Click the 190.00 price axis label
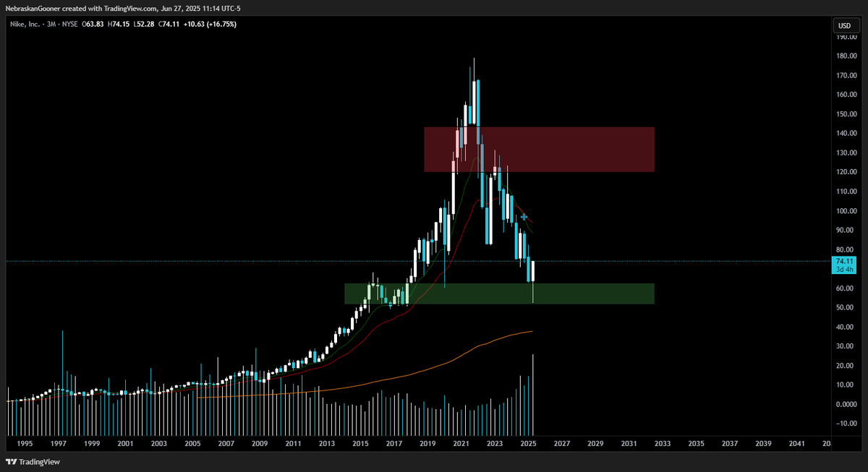The width and height of the screenshot is (868, 472). [846, 36]
